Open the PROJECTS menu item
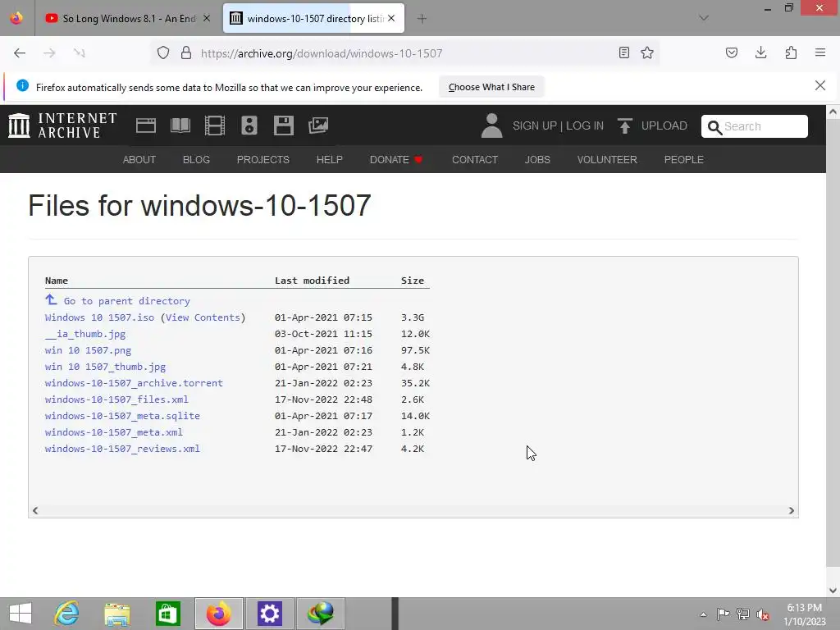This screenshot has width=840, height=630. (x=263, y=160)
